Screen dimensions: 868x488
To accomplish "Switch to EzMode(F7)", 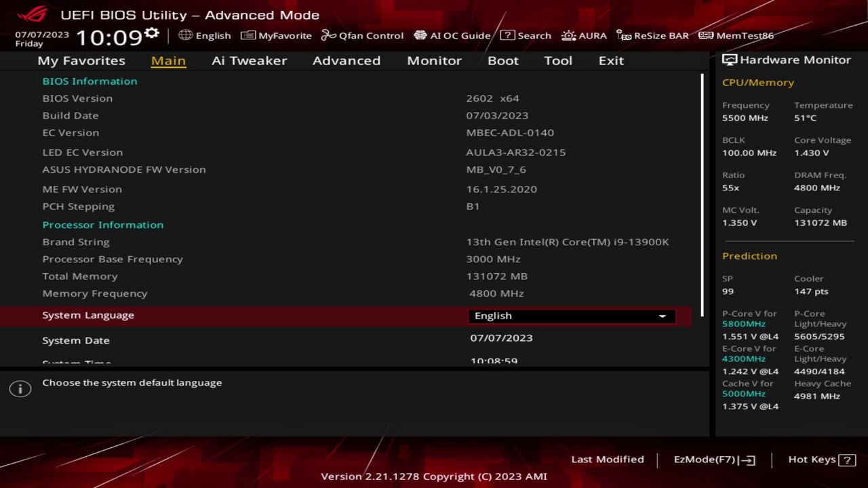I will coord(714,460).
